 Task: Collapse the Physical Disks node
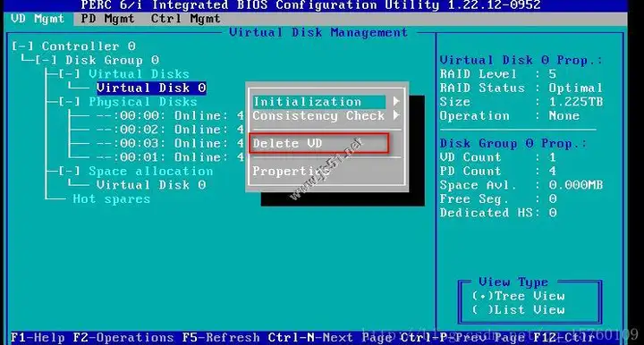tap(69, 102)
